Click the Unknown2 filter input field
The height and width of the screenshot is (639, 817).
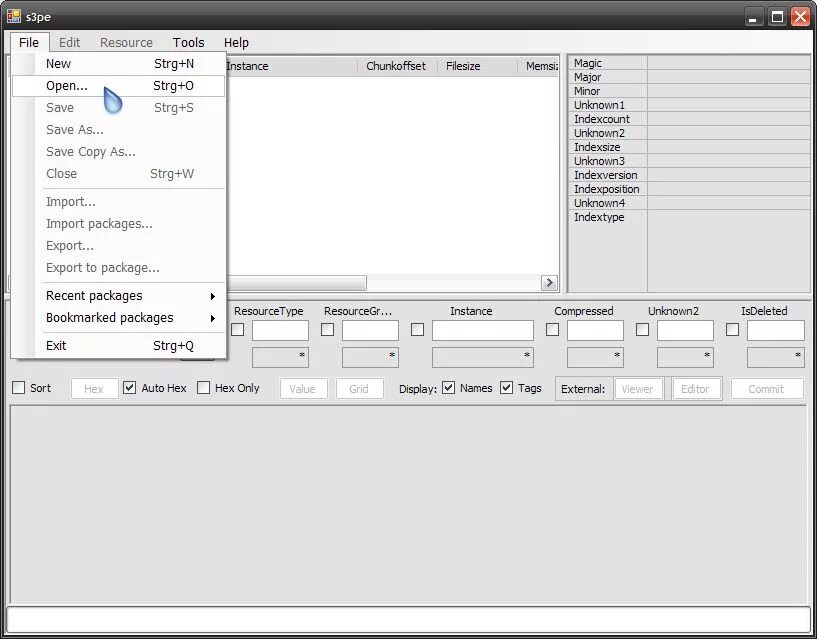tap(686, 330)
